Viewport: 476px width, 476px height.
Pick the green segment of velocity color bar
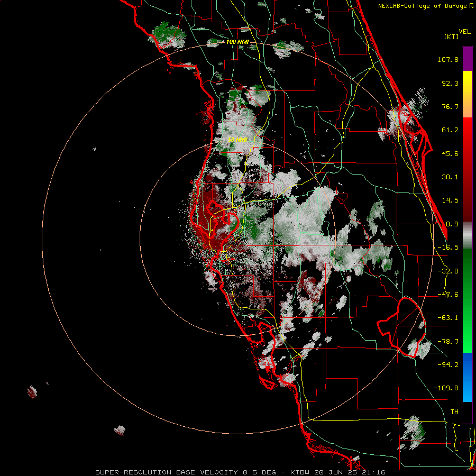[x=467, y=301]
